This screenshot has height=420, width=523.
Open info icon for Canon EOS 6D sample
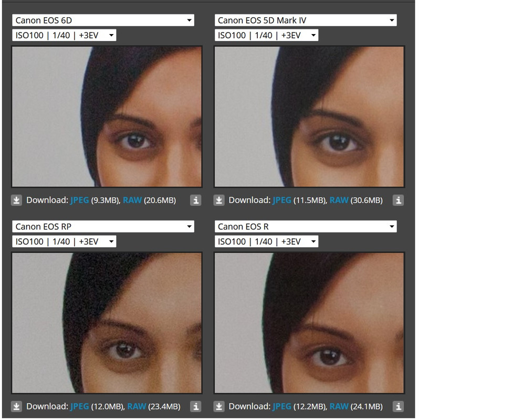pyautogui.click(x=196, y=200)
